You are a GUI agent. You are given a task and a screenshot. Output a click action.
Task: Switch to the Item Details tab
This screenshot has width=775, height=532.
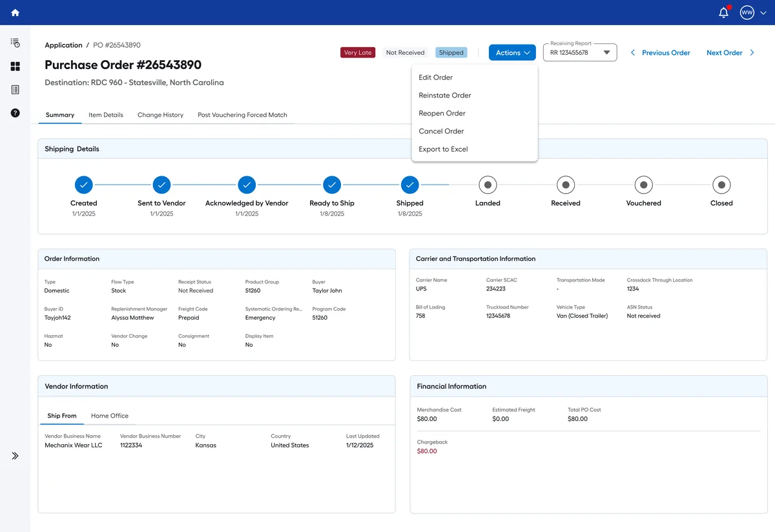tap(106, 115)
